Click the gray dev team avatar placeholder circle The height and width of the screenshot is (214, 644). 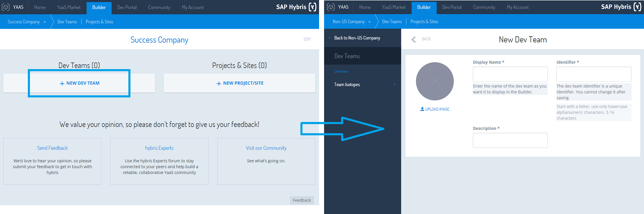(x=435, y=81)
